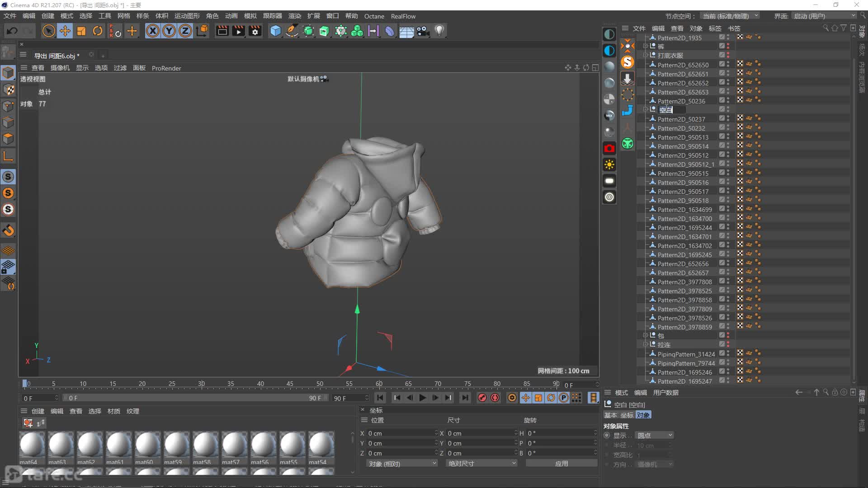Open the 对象 (相对) coordinate mode dropdown
This screenshot has height=488, width=868.
[402, 464]
